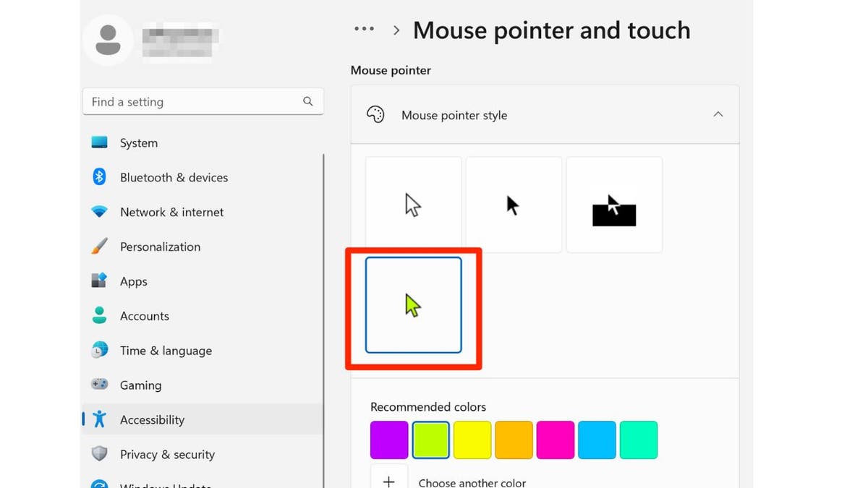The image size is (868, 488).
Task: Click the Mouse pointer and touch heading
Action: (551, 30)
